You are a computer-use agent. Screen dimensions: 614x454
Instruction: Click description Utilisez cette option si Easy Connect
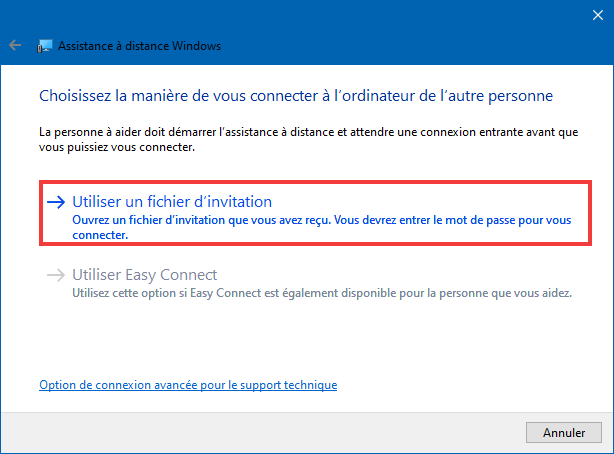pos(322,293)
